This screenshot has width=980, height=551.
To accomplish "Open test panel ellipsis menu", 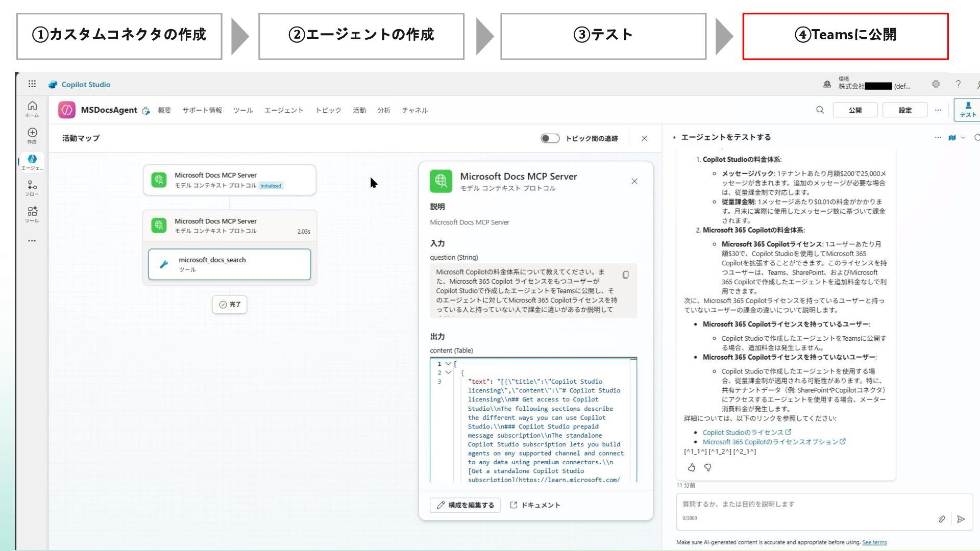I will tap(938, 137).
